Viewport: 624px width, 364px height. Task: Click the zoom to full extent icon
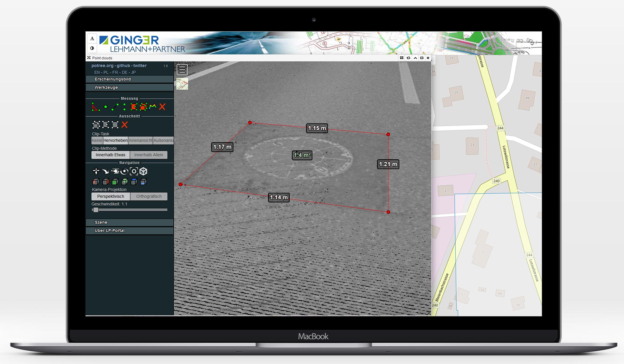(x=134, y=171)
